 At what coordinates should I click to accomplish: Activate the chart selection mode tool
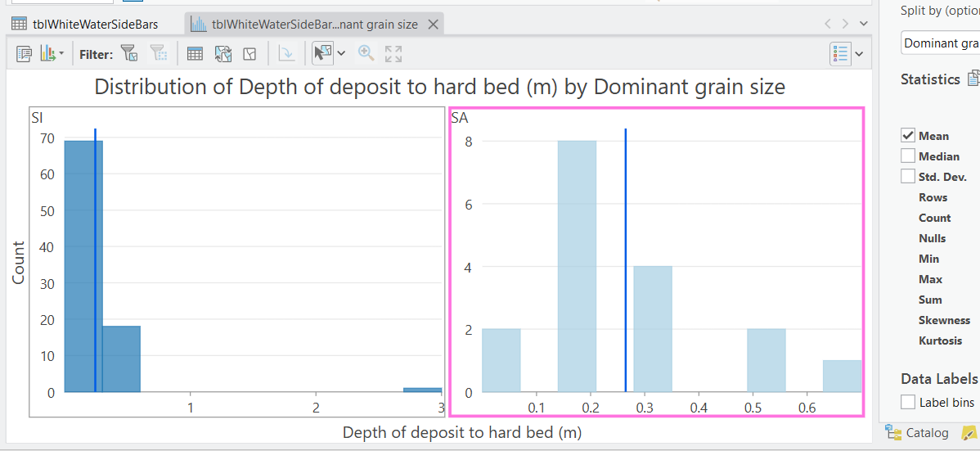coord(322,54)
